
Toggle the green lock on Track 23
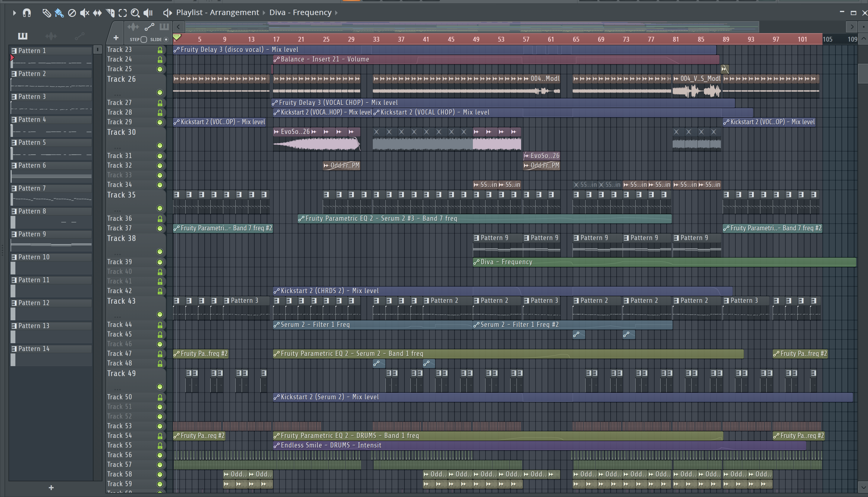(160, 50)
